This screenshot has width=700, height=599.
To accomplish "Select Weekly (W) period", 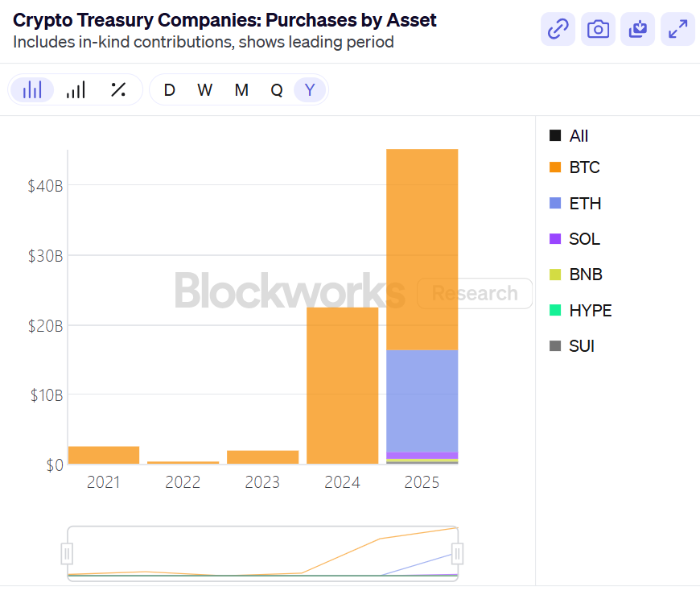I will pyautogui.click(x=205, y=90).
